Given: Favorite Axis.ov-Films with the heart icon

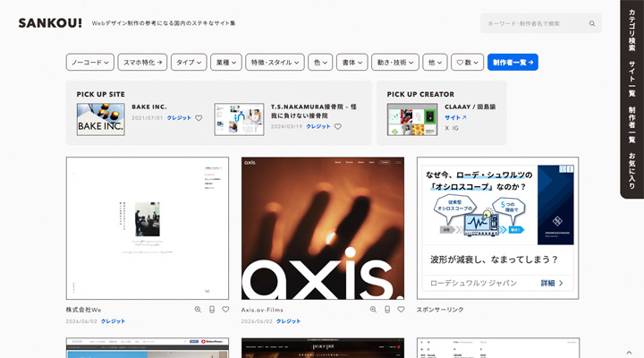Looking at the screenshot, I should [401, 310].
